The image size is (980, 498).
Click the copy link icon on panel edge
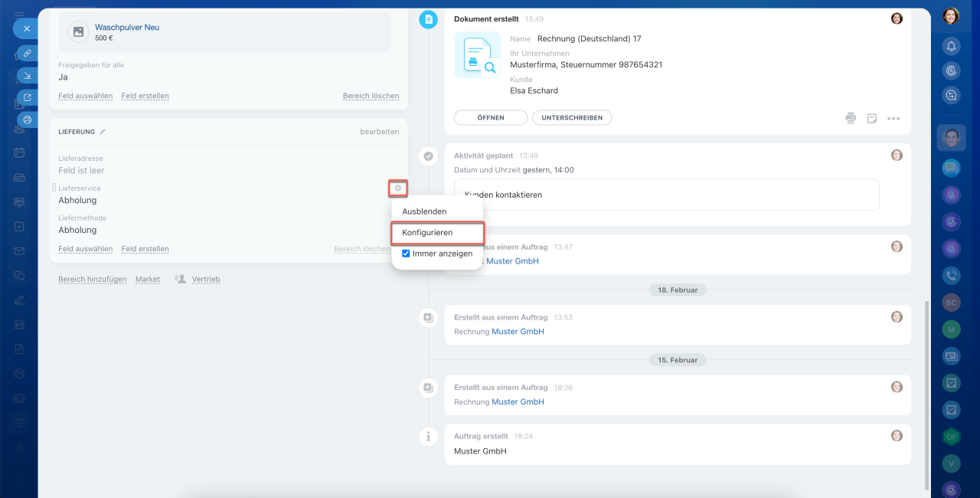(x=27, y=53)
